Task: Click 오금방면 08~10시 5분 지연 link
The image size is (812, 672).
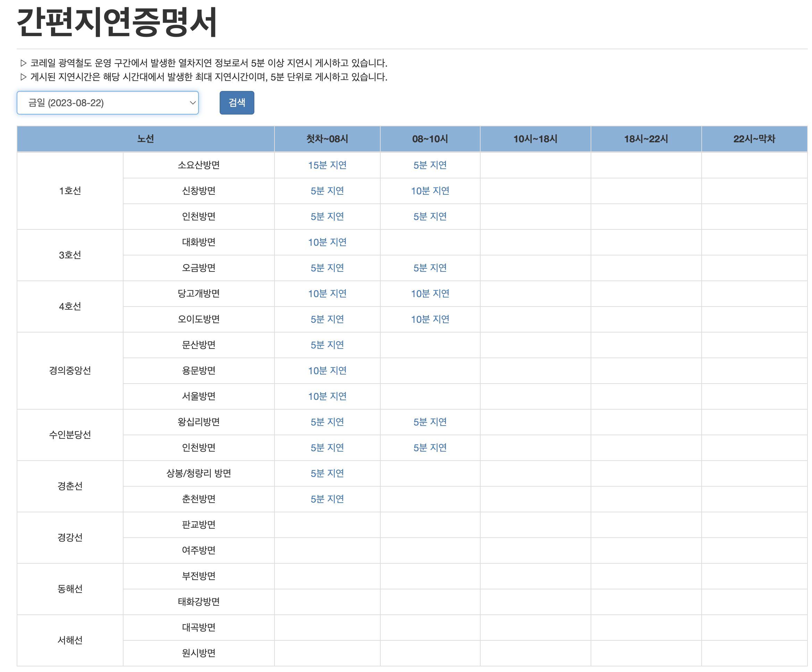Action: pos(430,268)
